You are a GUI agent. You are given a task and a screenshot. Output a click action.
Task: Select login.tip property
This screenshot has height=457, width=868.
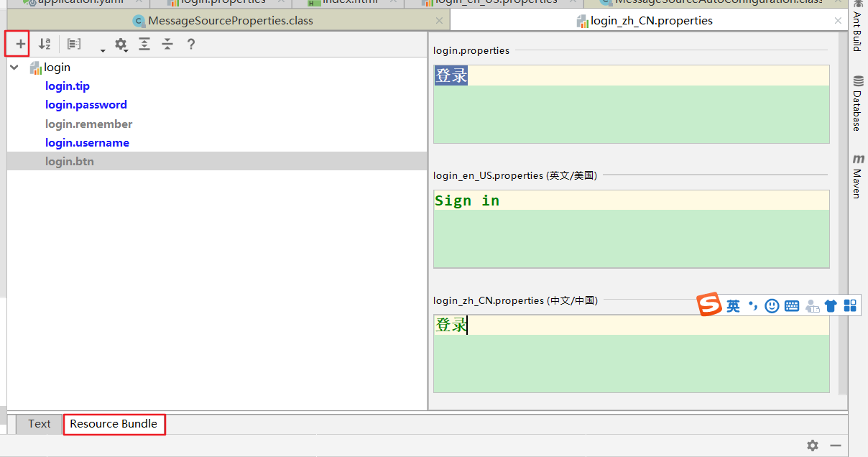pos(68,86)
